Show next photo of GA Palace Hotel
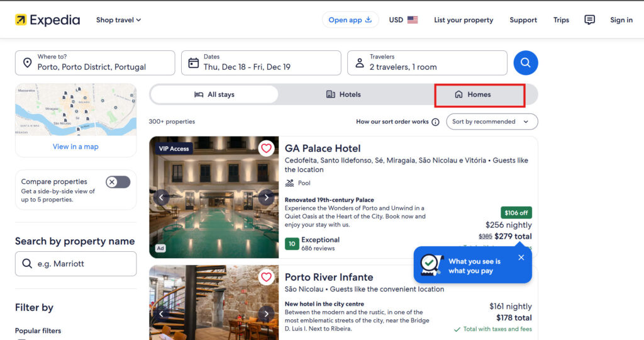This screenshot has width=644, height=340. point(266,197)
